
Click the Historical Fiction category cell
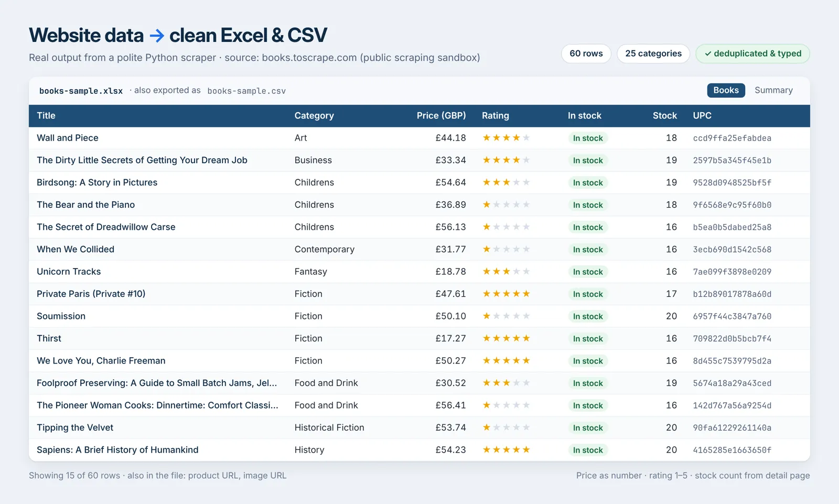(329, 427)
